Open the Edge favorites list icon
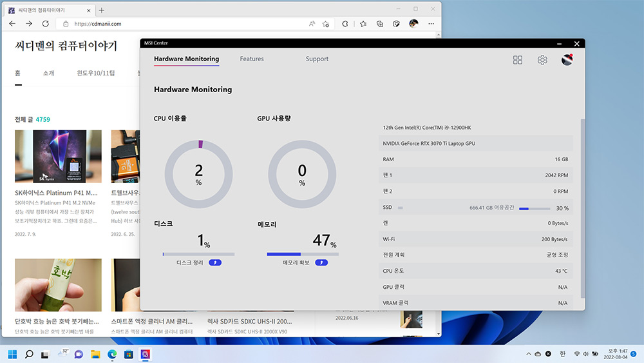 coord(363,24)
